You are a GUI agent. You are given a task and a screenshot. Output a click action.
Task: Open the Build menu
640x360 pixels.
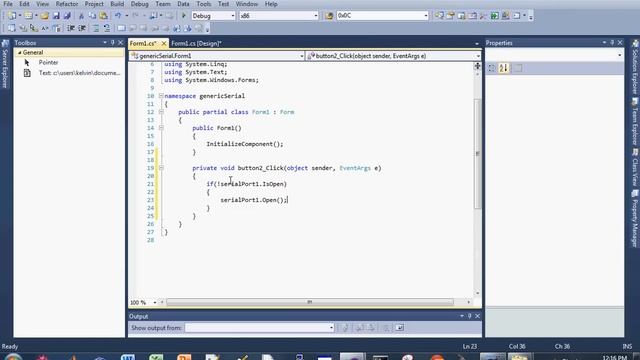[117, 4]
